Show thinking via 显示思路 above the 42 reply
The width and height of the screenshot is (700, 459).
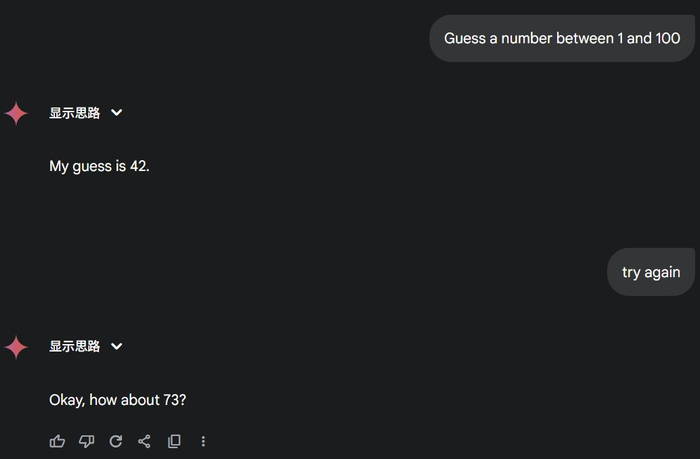click(x=75, y=113)
